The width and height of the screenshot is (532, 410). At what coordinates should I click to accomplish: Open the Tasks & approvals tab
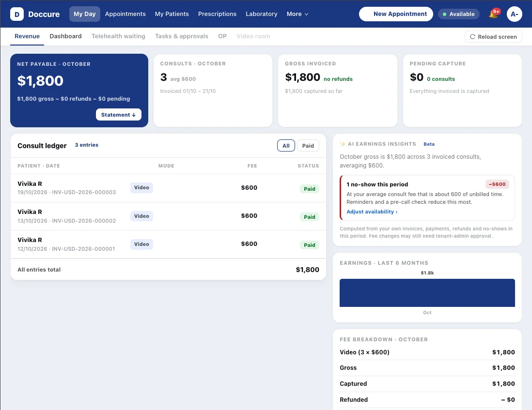tap(182, 36)
